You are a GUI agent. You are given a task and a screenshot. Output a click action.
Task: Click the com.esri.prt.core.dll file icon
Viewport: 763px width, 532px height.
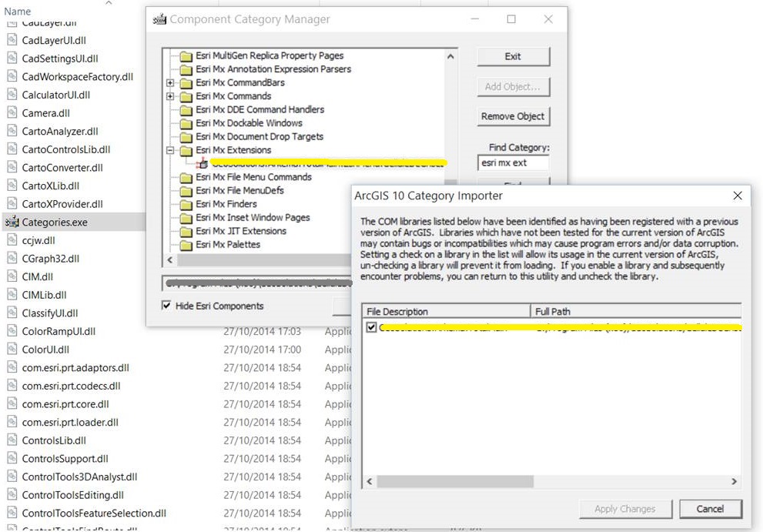[12, 403]
